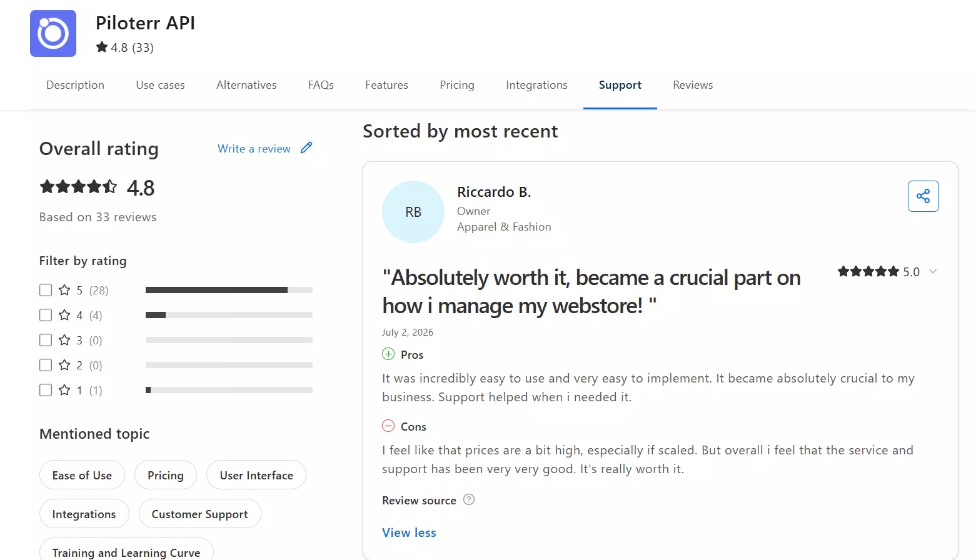This screenshot has width=976, height=560.
Task: Expand the 5.0 rating breakdown chevron
Action: 933,271
